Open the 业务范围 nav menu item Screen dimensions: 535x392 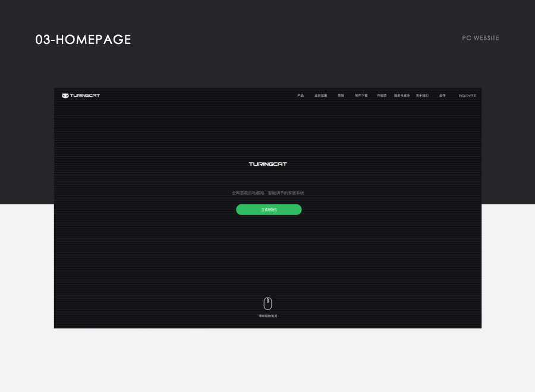click(321, 96)
